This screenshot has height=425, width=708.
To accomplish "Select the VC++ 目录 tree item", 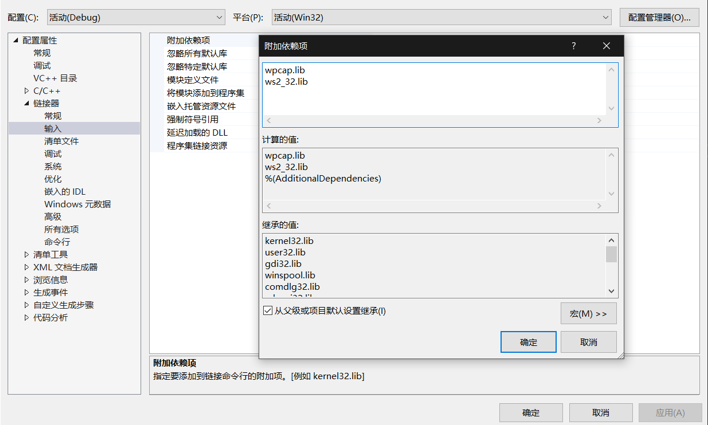I will 55,78.
